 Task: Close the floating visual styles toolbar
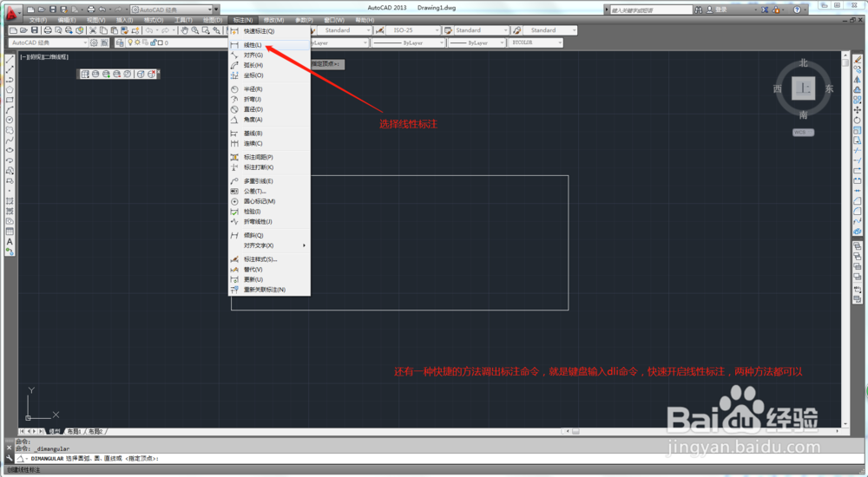(158, 71)
